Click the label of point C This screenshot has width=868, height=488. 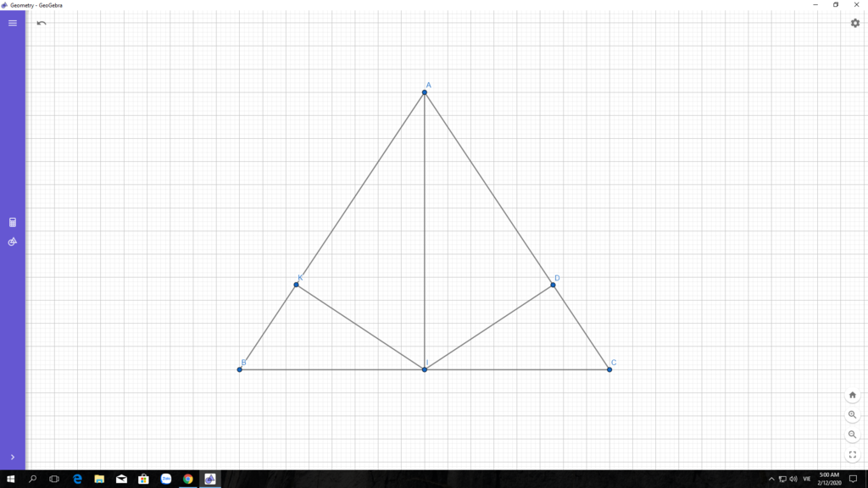point(614,363)
